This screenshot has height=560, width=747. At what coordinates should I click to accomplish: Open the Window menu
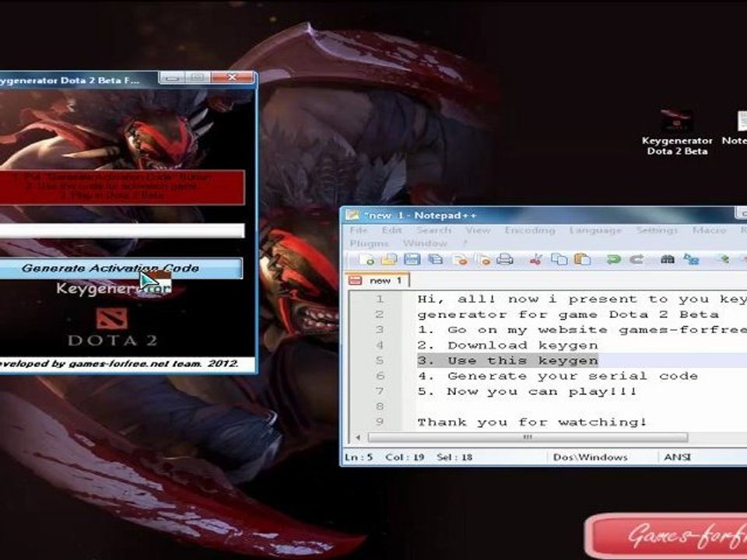(x=425, y=243)
